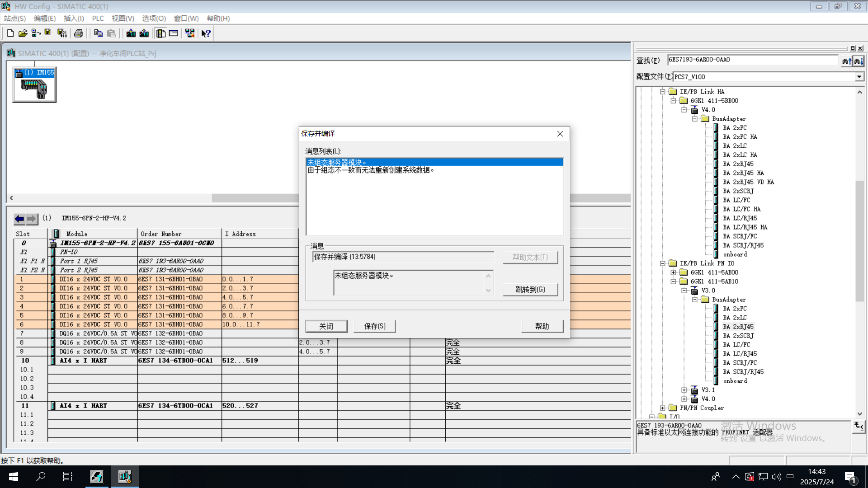
Task: Select BA 2xSCRJ under 6GK1 411-5BB00
Action: (738, 191)
